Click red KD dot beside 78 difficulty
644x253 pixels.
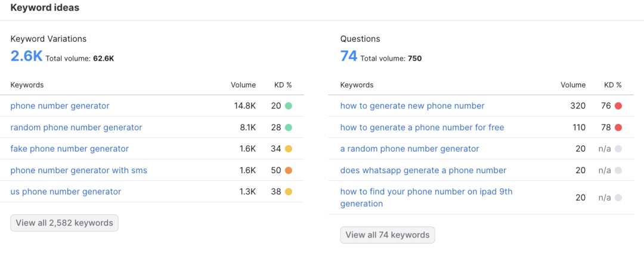(x=618, y=127)
